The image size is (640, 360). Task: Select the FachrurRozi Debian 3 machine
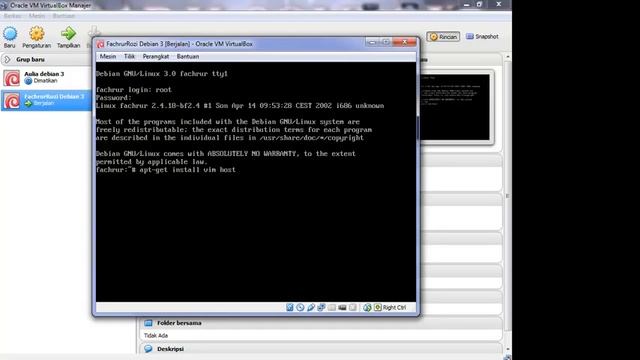click(46, 100)
